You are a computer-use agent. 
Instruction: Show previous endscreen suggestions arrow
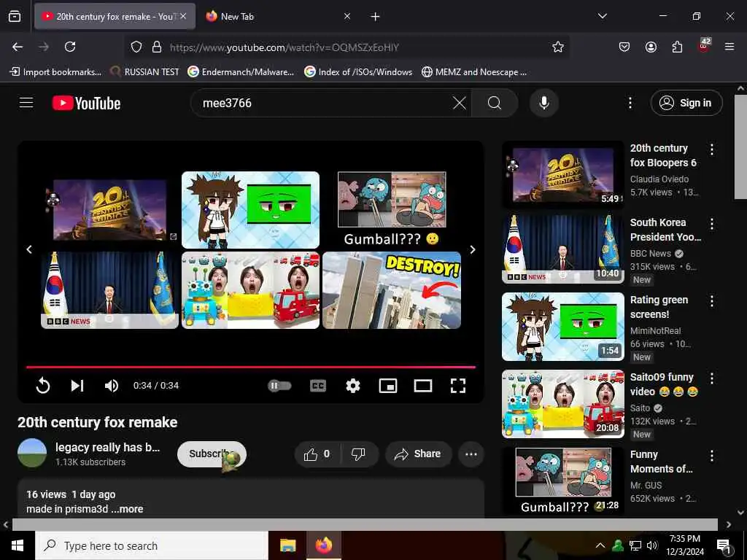(29, 249)
